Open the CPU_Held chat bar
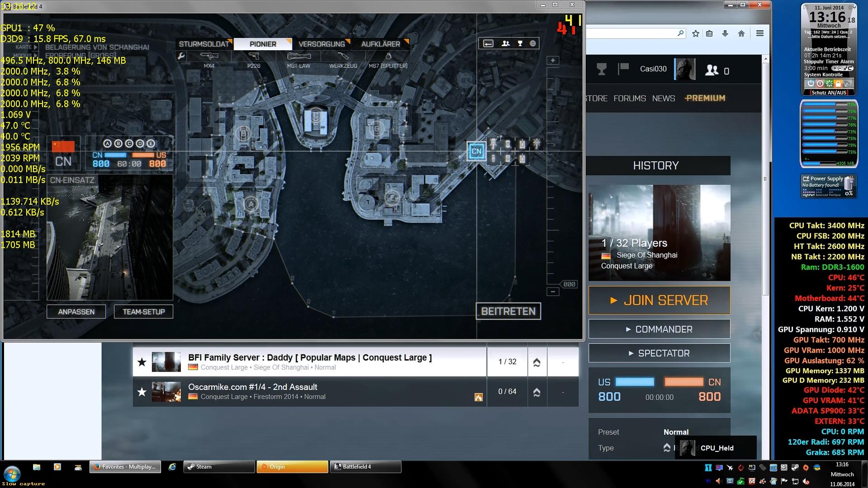868x488 pixels. tap(716, 448)
